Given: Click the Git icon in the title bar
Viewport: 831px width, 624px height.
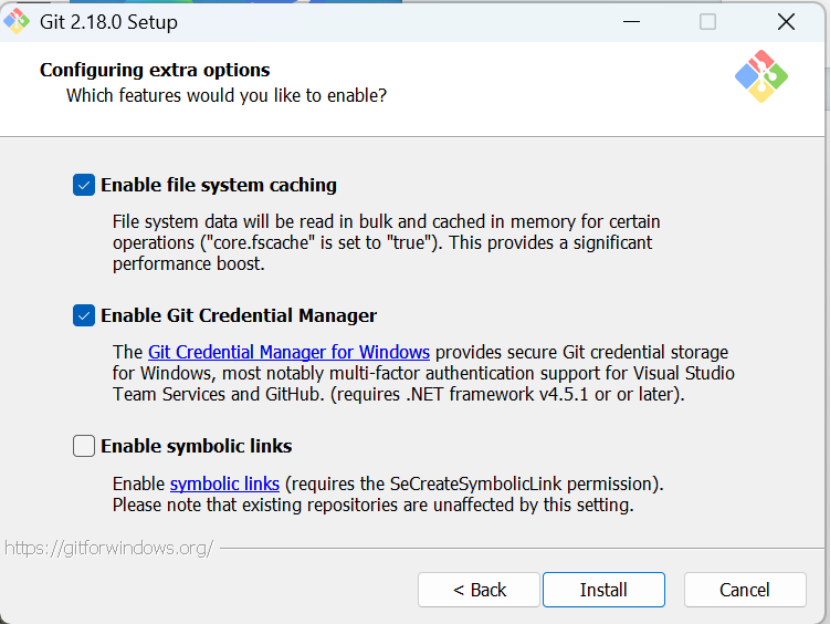Looking at the screenshot, I should click(x=16, y=21).
